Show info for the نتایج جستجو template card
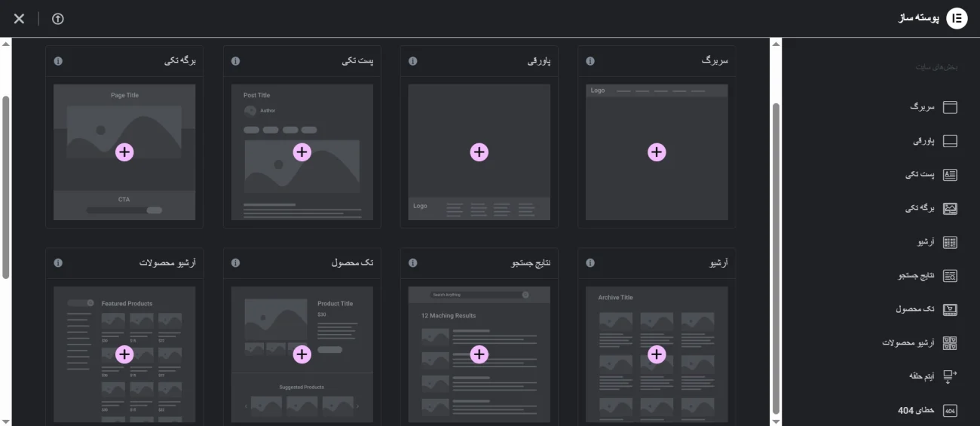Image resolution: width=980 pixels, height=426 pixels. 412,263
